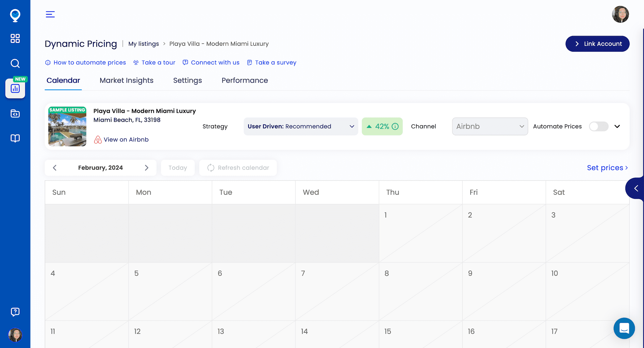This screenshot has height=348, width=644.
Task: Open the book guide icon in sidebar
Action: click(15, 138)
